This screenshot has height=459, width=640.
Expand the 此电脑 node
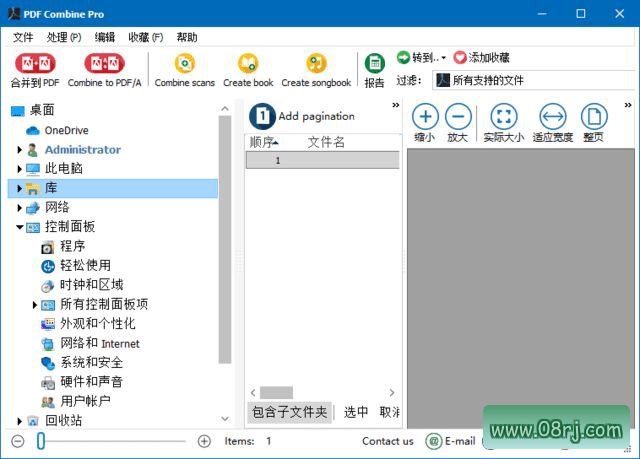[19, 169]
